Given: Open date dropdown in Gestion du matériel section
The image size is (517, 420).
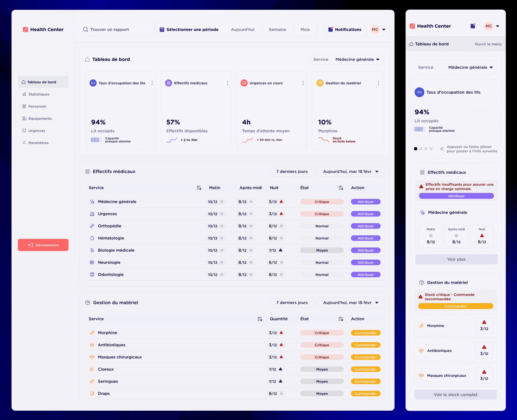Looking at the screenshot, I should click(x=351, y=303).
